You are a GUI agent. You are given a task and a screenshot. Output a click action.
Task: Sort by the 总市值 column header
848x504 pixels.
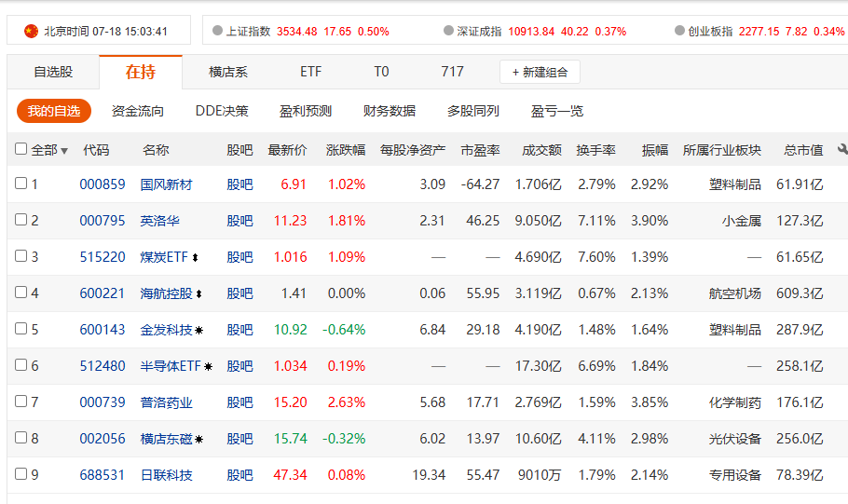[803, 150]
